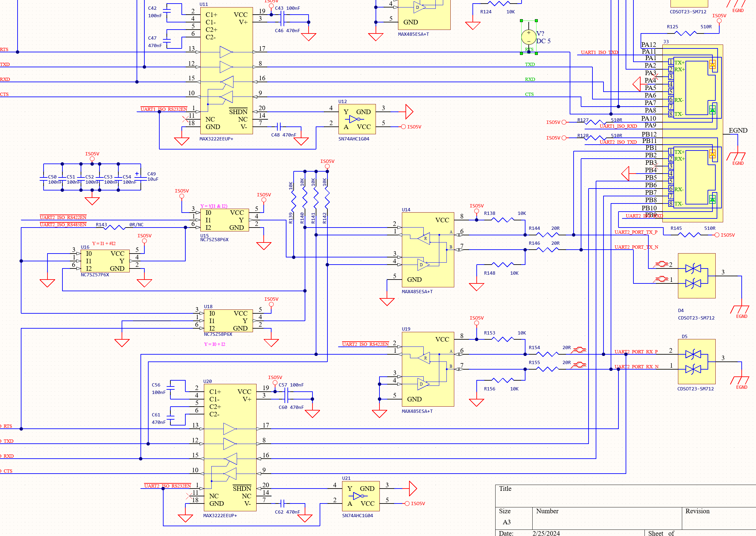Select the UART1_ISO_RS232EN net label
The image size is (756, 536).
(x=164, y=109)
